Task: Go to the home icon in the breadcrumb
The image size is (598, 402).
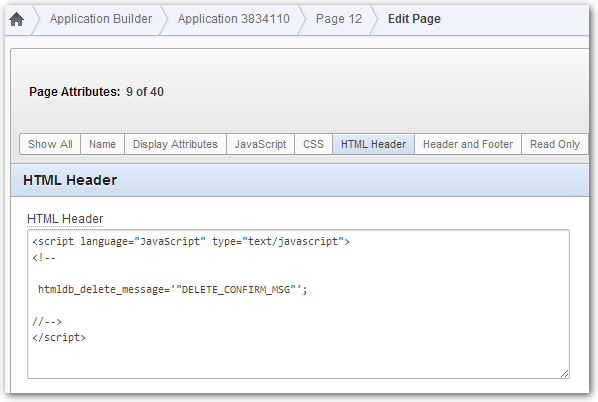Action: 16,19
